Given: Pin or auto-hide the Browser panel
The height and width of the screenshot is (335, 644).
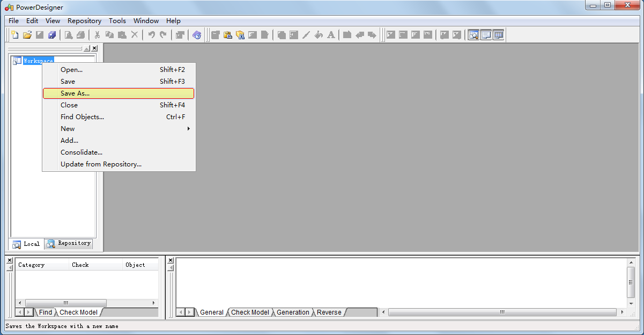Looking at the screenshot, I should point(87,48).
